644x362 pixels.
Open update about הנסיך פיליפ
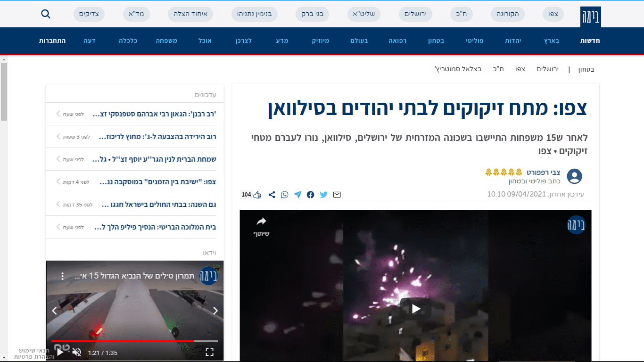pos(155,227)
